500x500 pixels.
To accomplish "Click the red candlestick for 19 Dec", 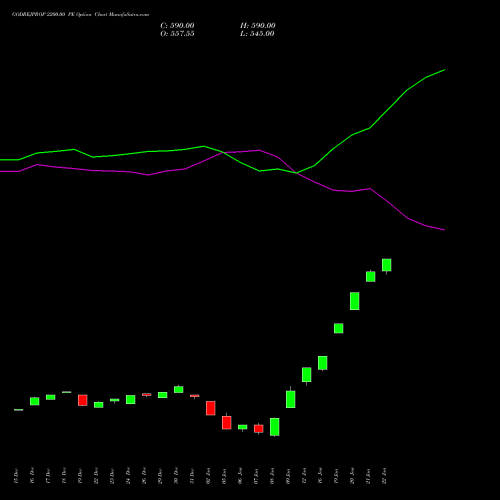I will [83, 400].
